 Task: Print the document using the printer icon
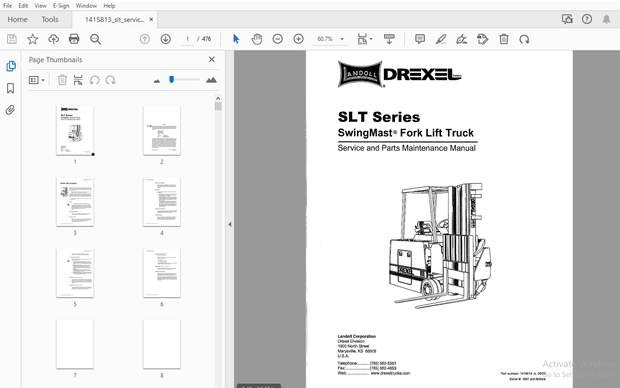(74, 39)
